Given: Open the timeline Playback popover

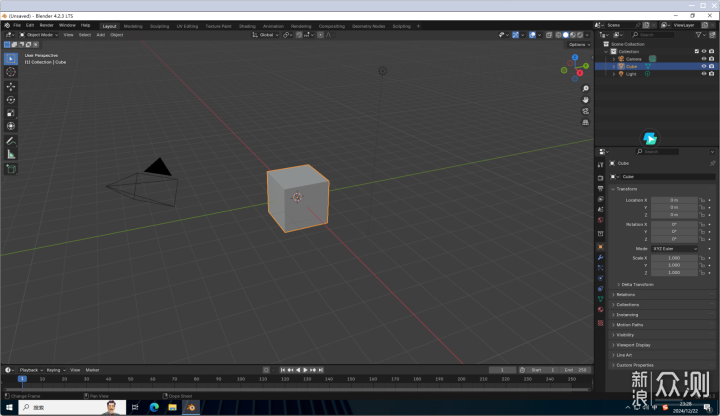Looking at the screenshot, I should point(31,370).
